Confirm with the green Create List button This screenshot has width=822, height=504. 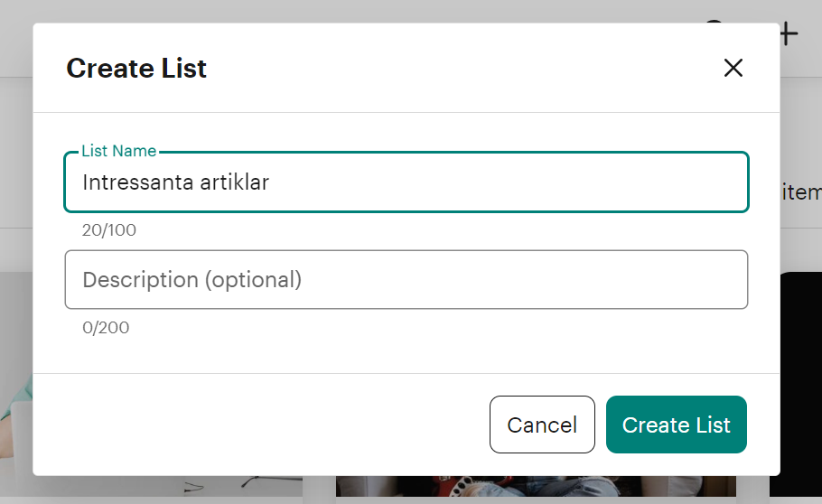(677, 425)
